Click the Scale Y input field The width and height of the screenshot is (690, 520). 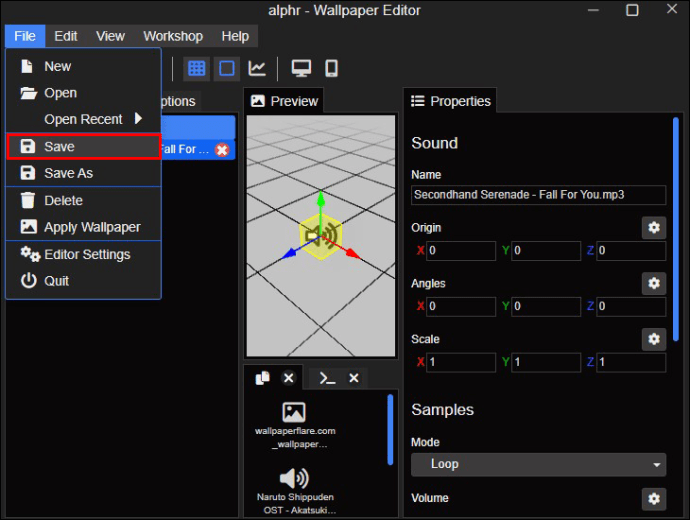546,363
